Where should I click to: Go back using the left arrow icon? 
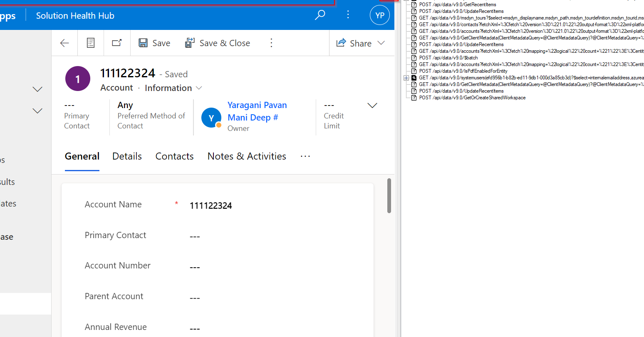(x=64, y=43)
